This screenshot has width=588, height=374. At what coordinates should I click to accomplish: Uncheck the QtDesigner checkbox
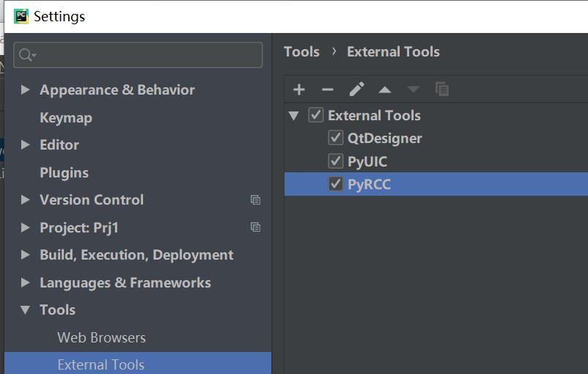336,138
